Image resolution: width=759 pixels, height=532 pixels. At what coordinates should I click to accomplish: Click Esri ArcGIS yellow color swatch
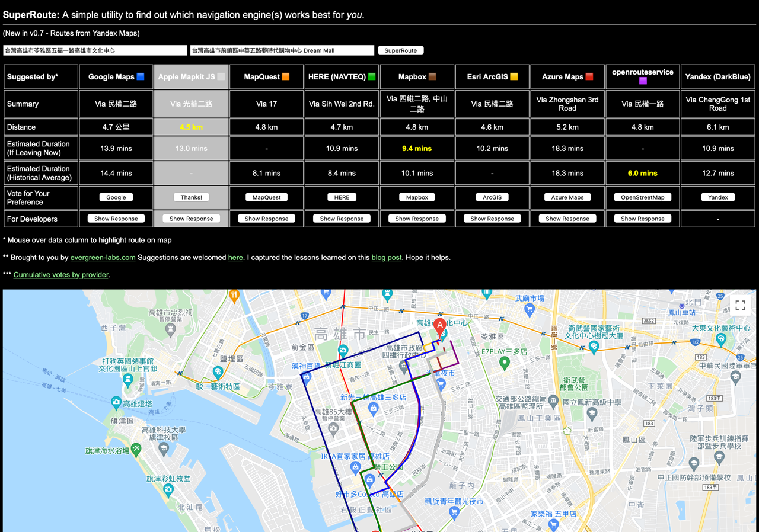[514, 76]
